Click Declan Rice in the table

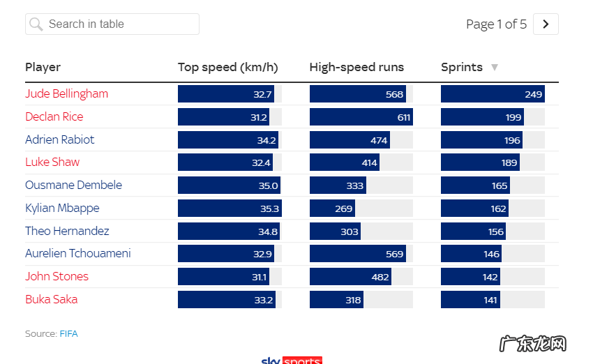54,117
